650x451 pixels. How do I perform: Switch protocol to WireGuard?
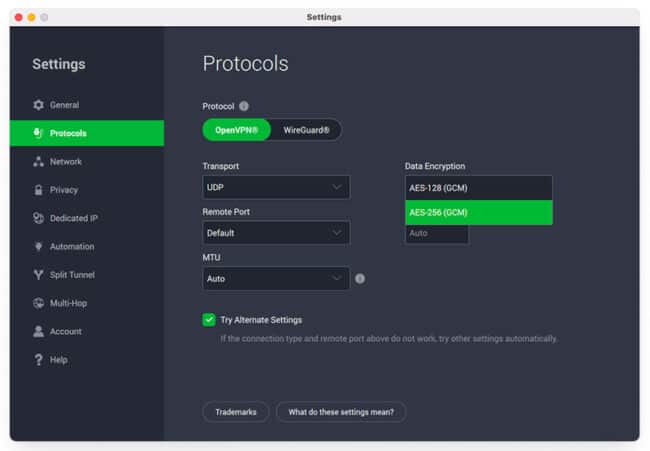[x=306, y=130]
